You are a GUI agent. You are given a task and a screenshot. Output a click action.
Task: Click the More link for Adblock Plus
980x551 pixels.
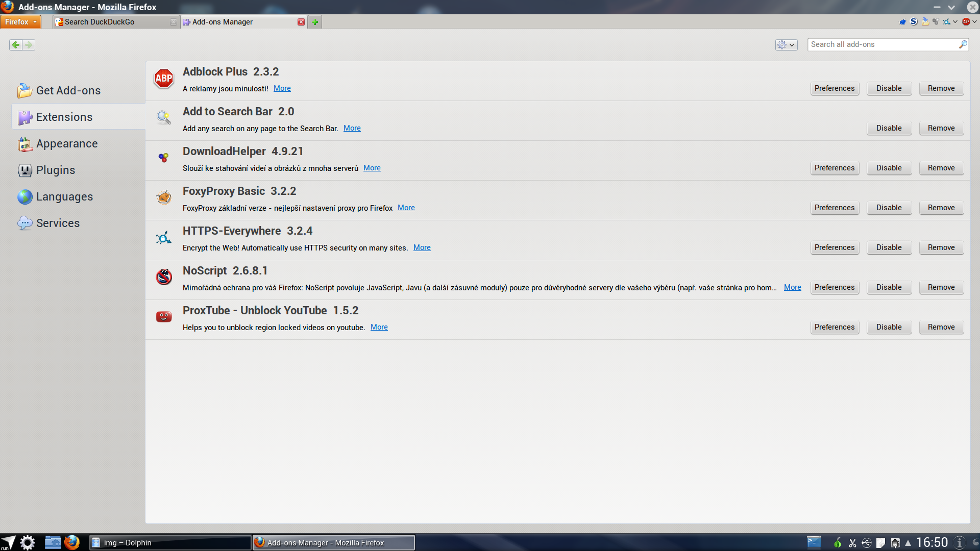(282, 88)
